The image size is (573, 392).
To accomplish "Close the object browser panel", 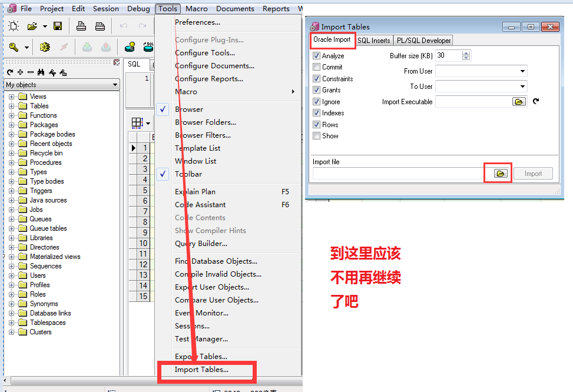I will tap(117, 62).
